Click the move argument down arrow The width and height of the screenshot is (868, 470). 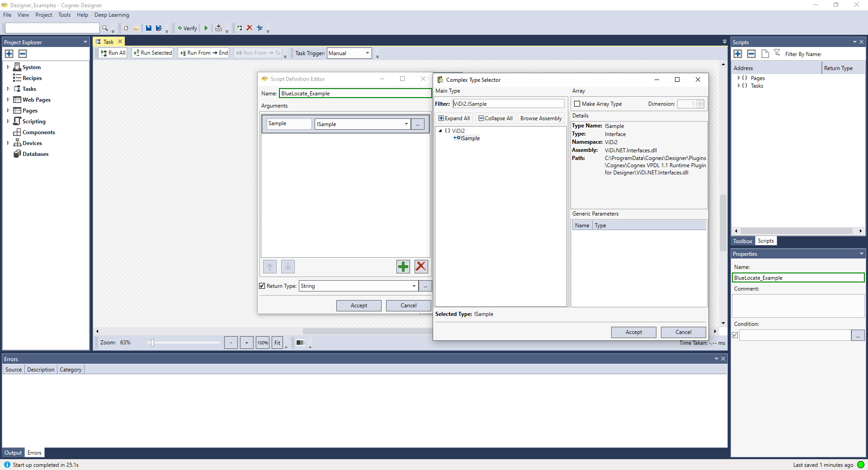tap(288, 267)
